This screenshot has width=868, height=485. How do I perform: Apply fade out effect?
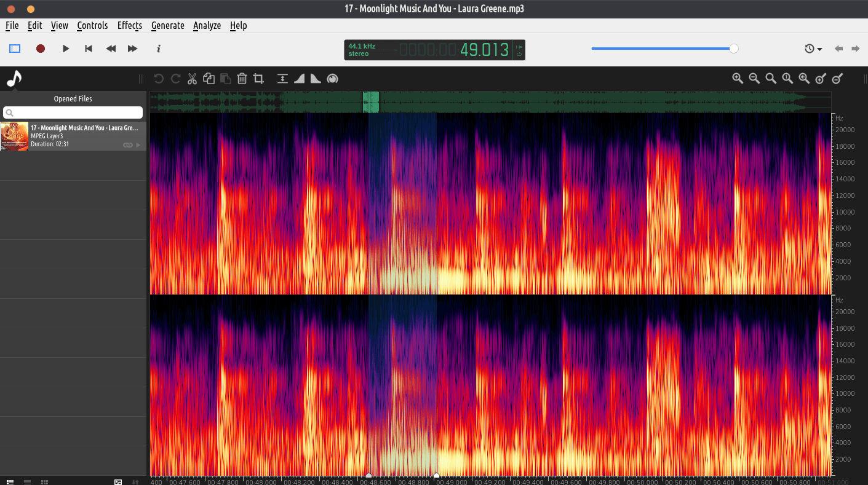click(316, 79)
